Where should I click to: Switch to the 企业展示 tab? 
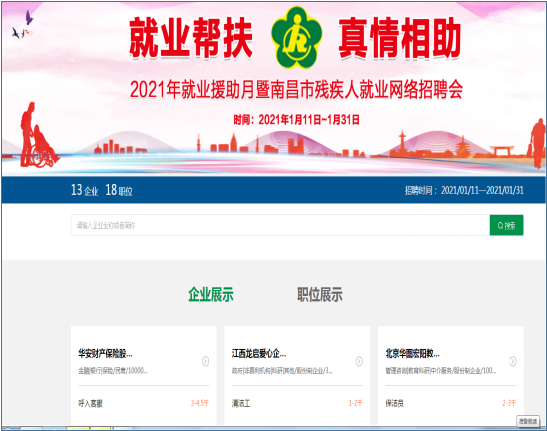click(211, 294)
